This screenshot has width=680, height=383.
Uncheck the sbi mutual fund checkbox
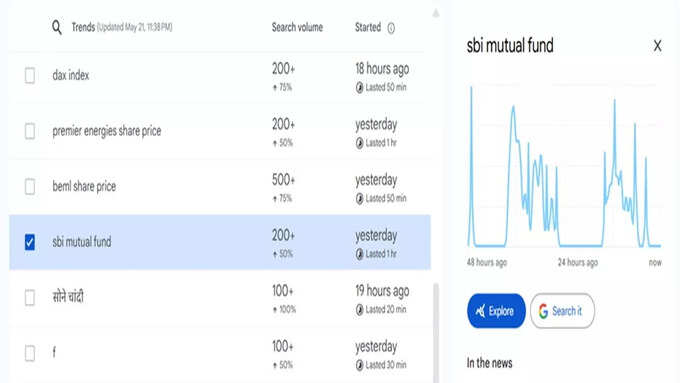coord(30,242)
